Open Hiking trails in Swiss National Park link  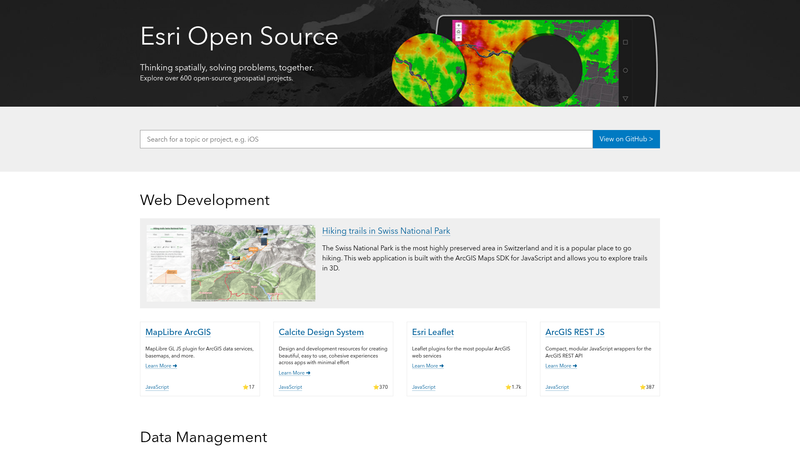(386, 231)
